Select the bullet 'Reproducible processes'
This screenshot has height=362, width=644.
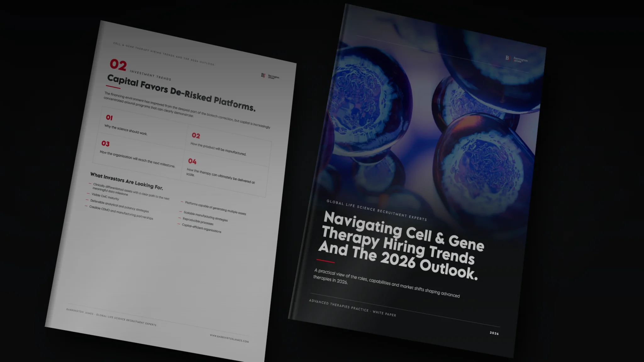pyautogui.click(x=198, y=221)
